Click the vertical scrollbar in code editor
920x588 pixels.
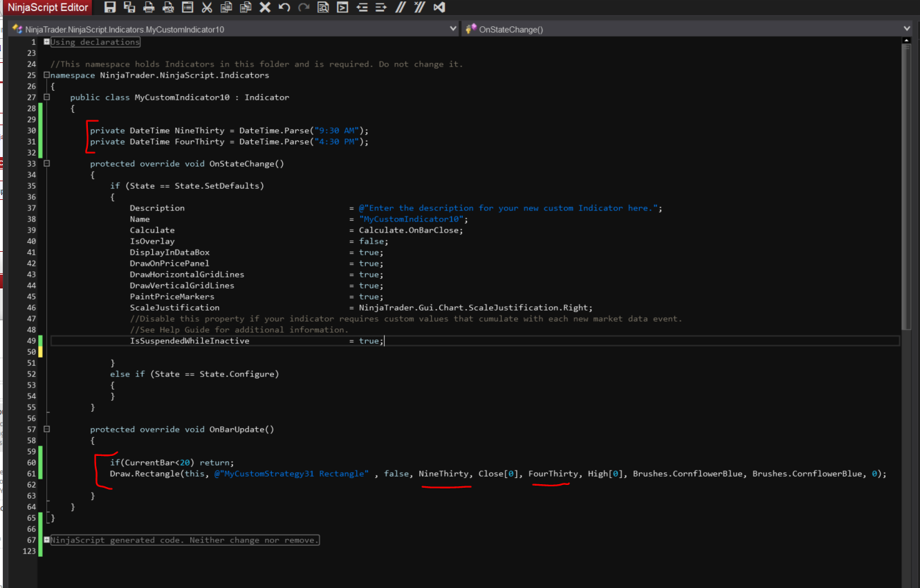(x=907, y=187)
